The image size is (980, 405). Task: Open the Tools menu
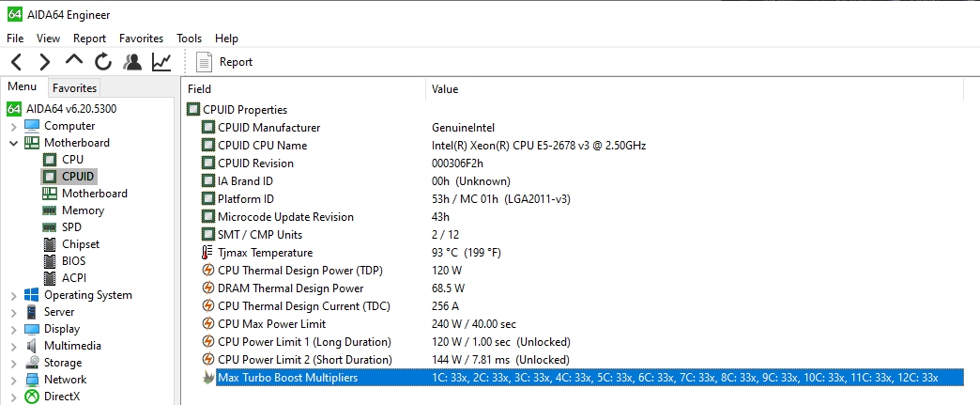[189, 39]
